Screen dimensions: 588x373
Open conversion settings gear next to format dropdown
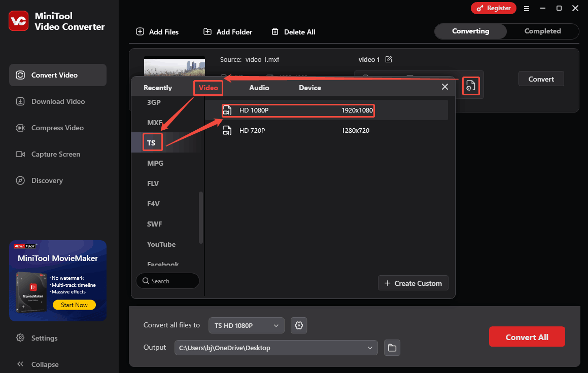(x=299, y=325)
